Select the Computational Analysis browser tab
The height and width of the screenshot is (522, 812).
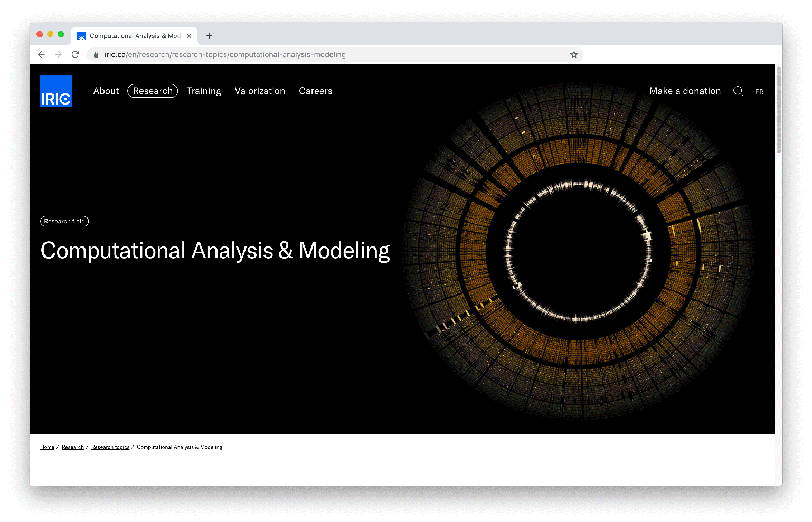(x=134, y=36)
